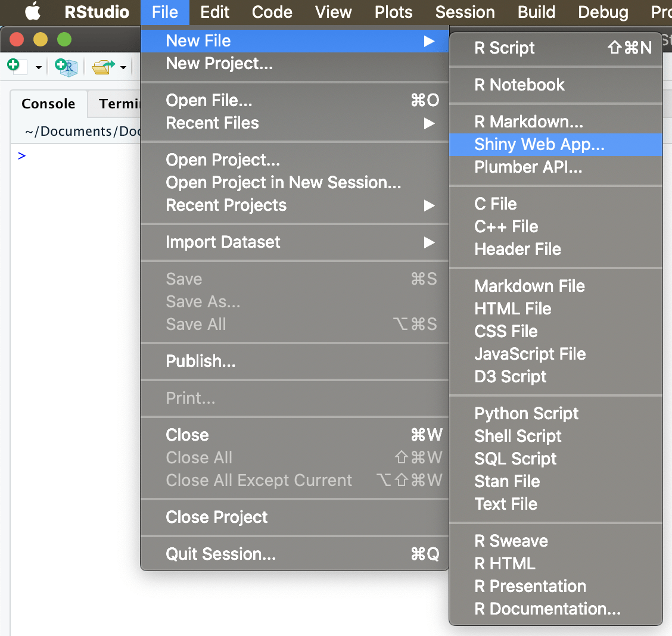Create a new Python Script
672x636 pixels.
click(x=556, y=414)
